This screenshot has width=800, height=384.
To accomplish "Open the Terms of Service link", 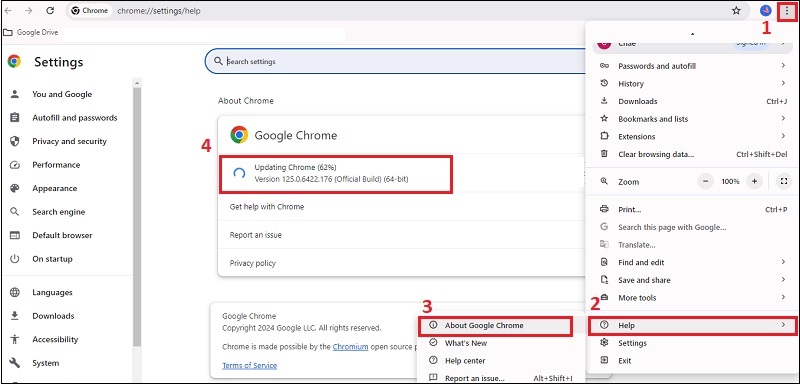I will click(249, 365).
